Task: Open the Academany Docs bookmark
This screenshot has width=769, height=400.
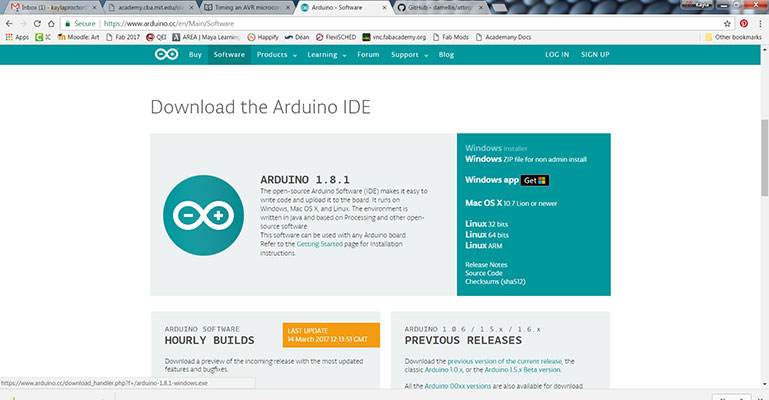Action: (x=504, y=37)
